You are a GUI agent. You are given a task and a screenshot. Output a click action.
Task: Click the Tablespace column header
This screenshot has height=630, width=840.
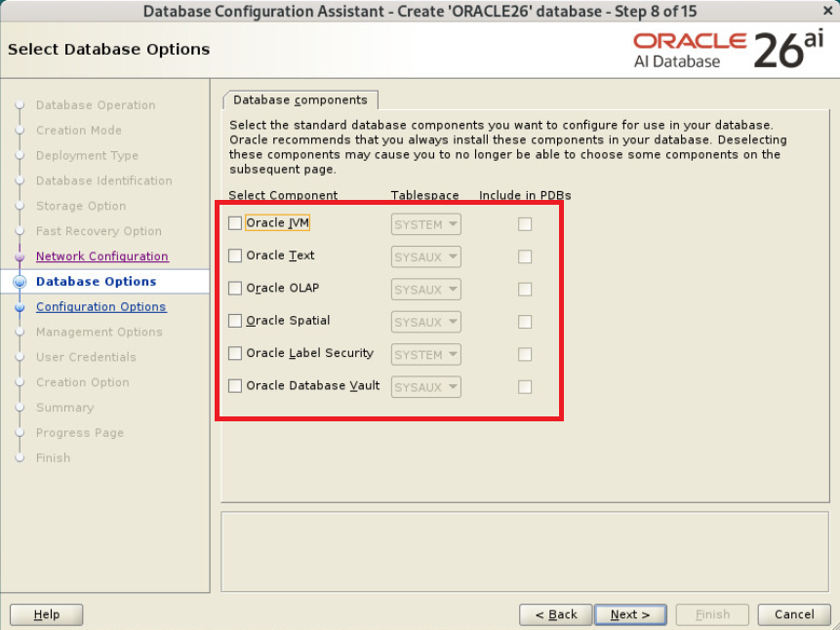pyautogui.click(x=424, y=195)
